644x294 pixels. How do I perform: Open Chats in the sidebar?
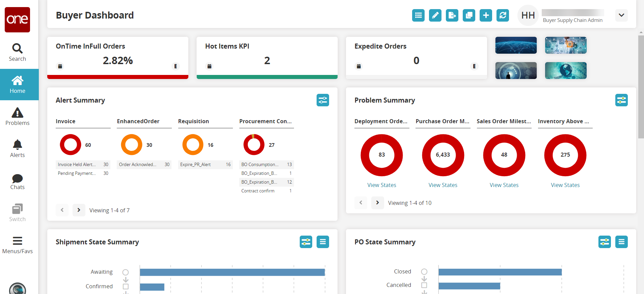17,182
